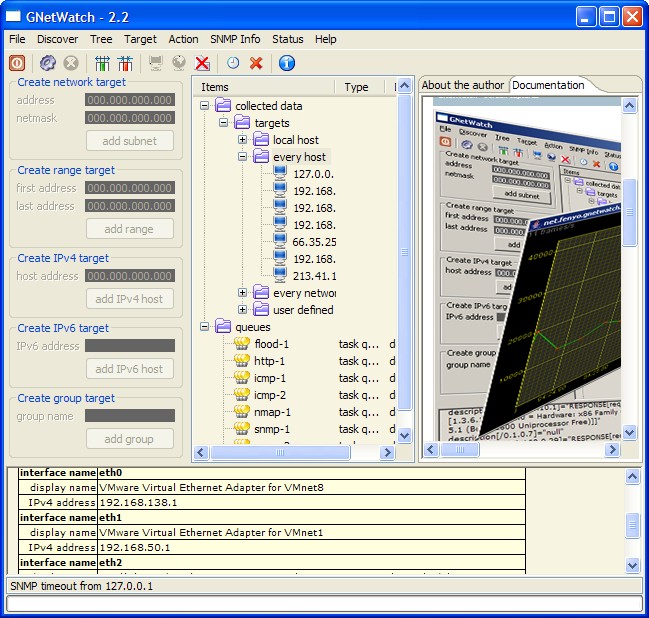Click the gear discover start icon
This screenshot has width=649, height=618.
coord(48,63)
